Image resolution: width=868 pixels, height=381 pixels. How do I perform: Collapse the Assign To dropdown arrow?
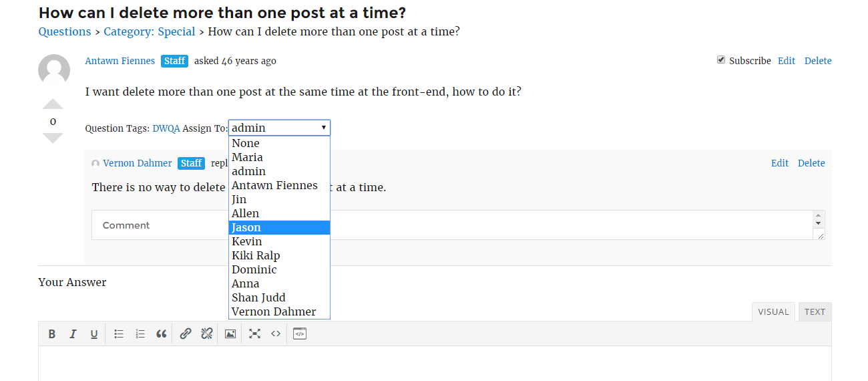coord(323,128)
